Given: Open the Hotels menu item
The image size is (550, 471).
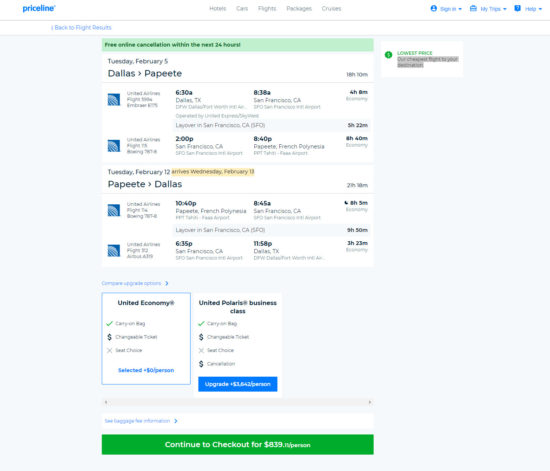Looking at the screenshot, I should 217,8.
